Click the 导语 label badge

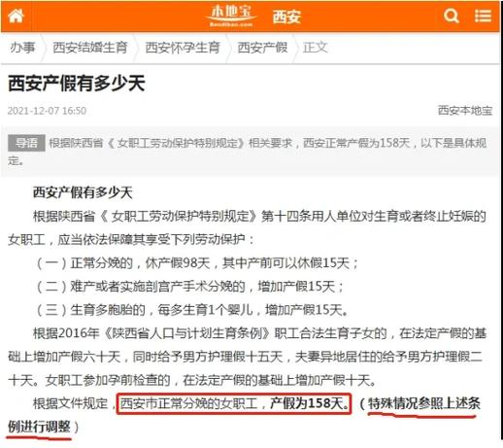tap(26, 143)
